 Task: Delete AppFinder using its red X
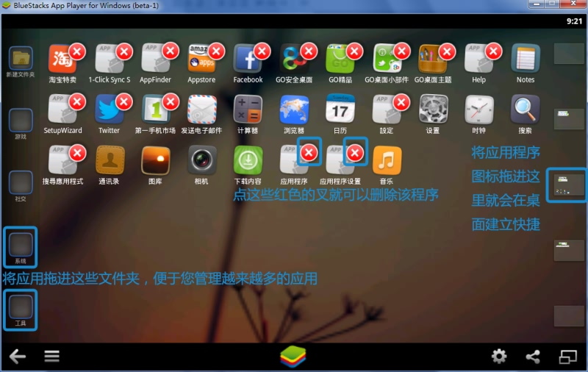pyautogui.click(x=171, y=51)
